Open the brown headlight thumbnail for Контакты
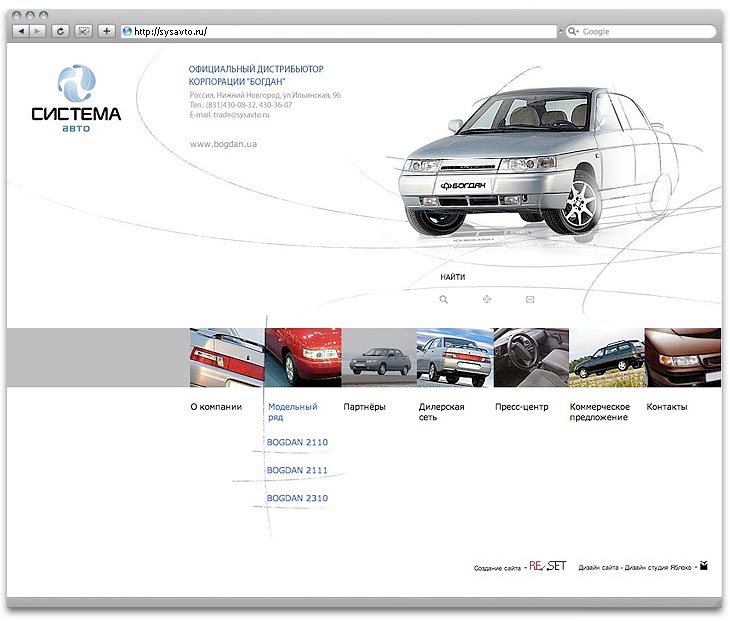 point(683,358)
